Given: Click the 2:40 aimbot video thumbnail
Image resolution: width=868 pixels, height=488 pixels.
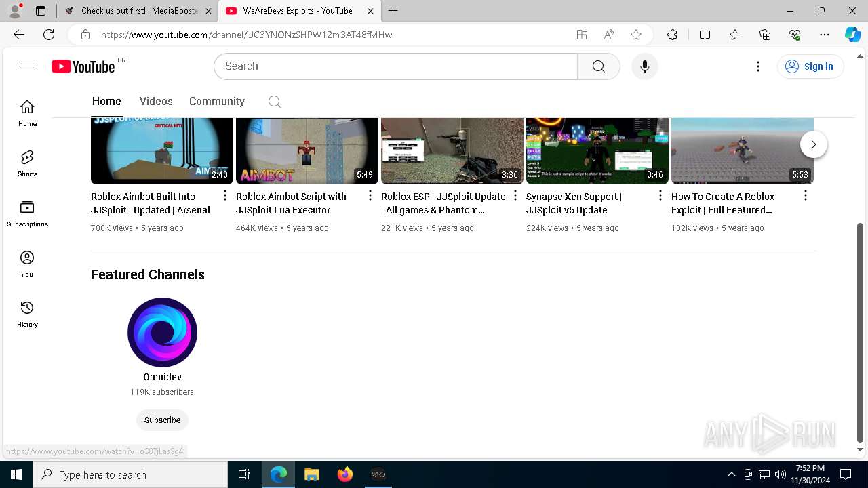Looking at the screenshot, I should [162, 150].
